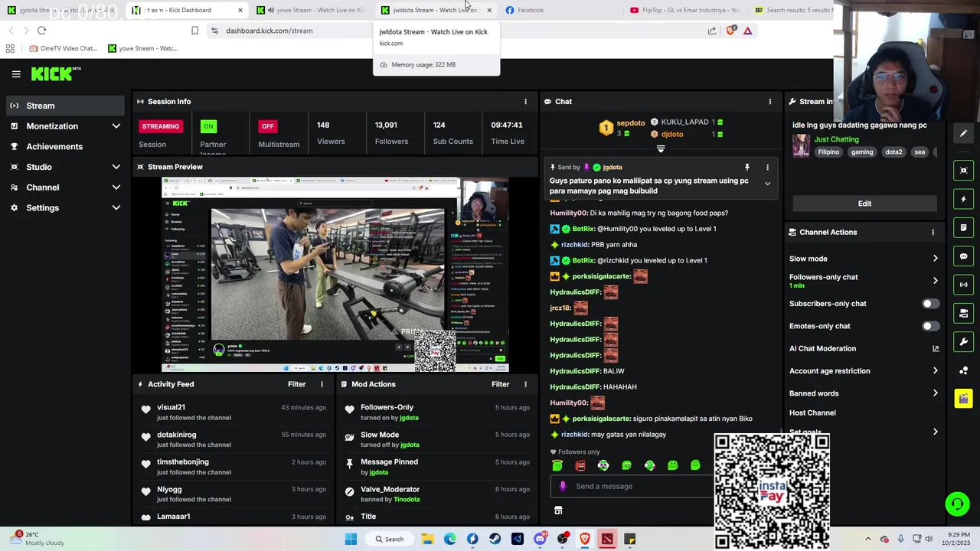Open OBS Studio from taskbar
The height and width of the screenshot is (551, 980).
click(x=563, y=539)
